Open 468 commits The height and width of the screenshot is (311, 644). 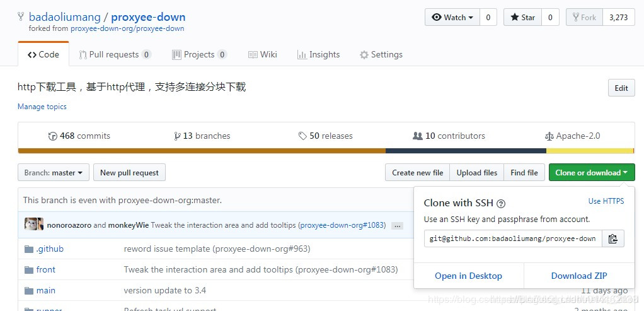[x=79, y=136]
